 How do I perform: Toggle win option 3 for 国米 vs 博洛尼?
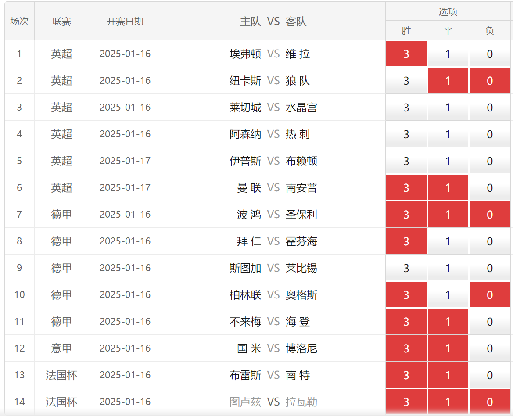click(x=406, y=349)
